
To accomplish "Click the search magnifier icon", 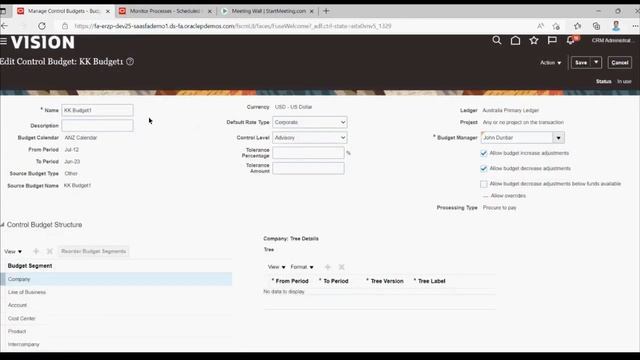I will pyautogui.click(x=497, y=40).
